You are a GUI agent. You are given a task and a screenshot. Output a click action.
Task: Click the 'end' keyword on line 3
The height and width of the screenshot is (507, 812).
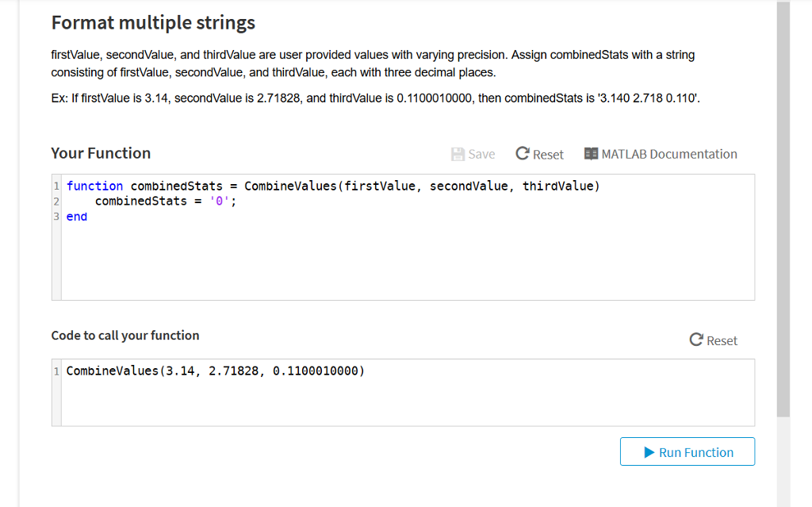(77, 217)
